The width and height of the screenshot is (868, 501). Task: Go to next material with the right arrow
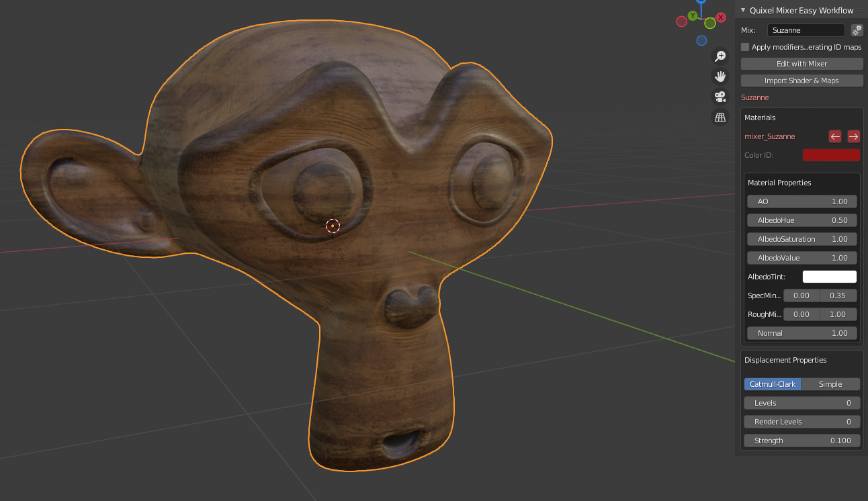[854, 136]
